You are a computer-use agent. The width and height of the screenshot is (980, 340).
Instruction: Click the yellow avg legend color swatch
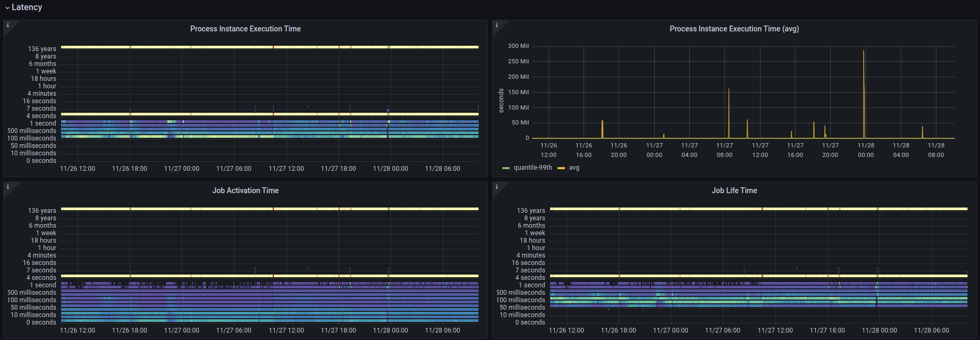(x=561, y=168)
